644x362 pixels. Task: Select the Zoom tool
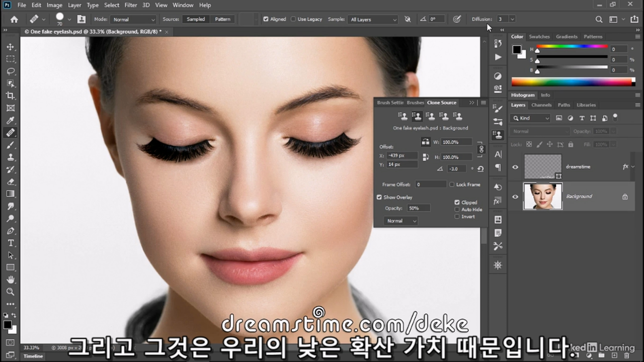(11, 292)
